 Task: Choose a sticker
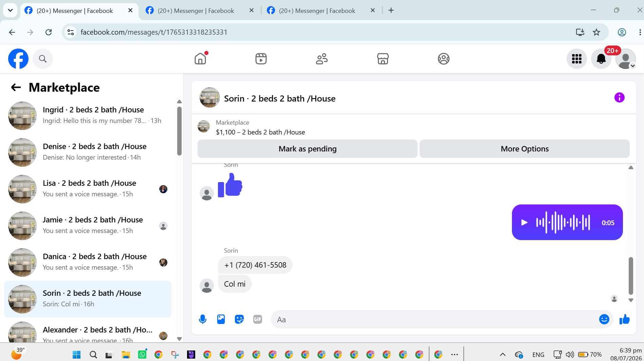click(x=239, y=319)
